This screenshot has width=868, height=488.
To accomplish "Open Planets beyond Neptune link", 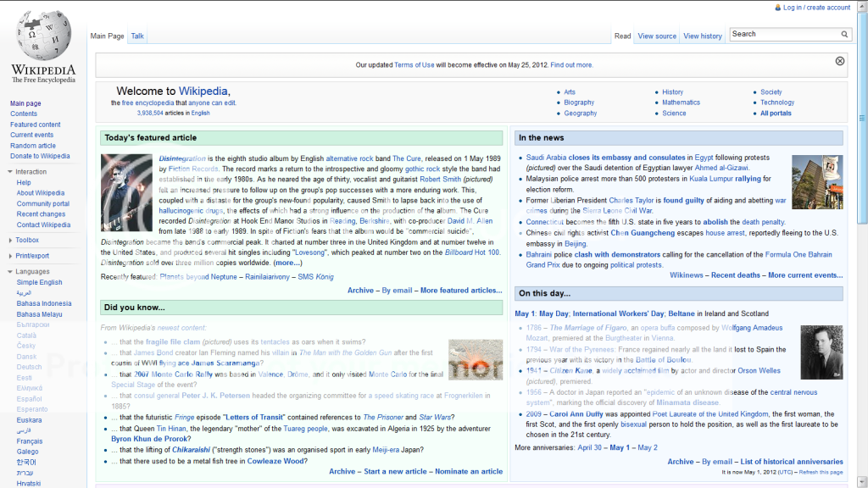I will click(x=198, y=277).
